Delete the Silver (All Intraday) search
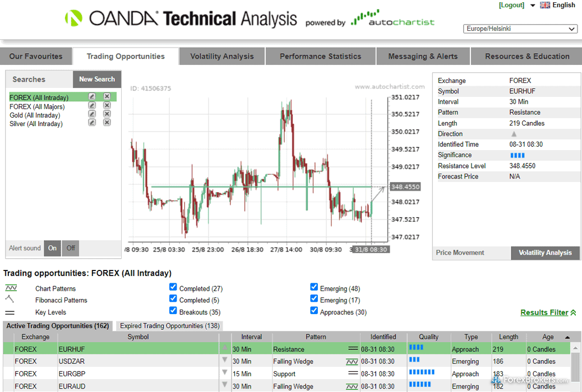582x392 pixels. click(107, 123)
